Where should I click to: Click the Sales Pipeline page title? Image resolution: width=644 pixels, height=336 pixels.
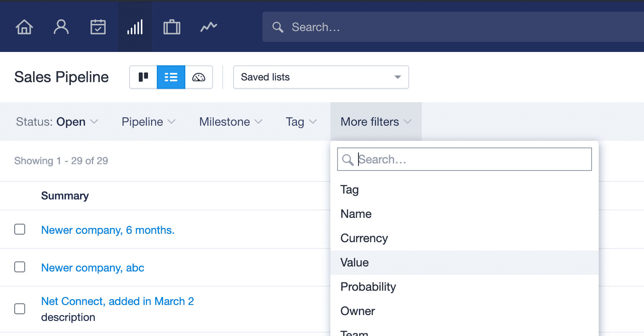click(x=62, y=77)
